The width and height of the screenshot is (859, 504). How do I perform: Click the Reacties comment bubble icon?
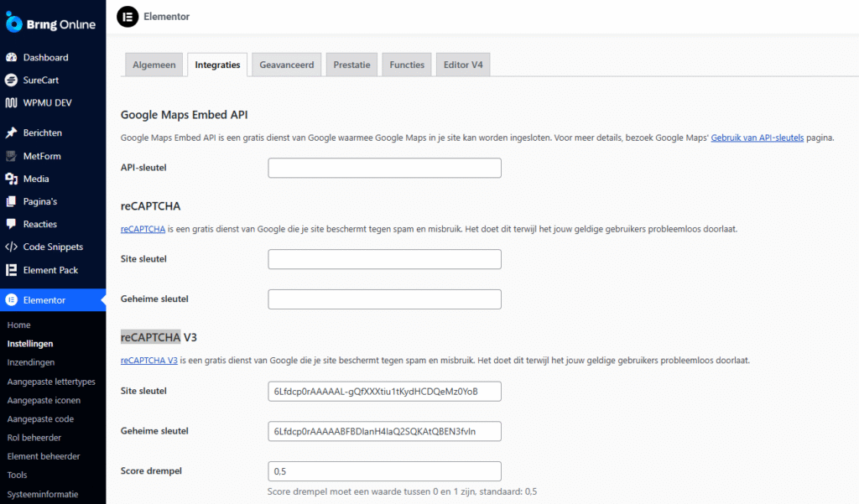click(11, 224)
